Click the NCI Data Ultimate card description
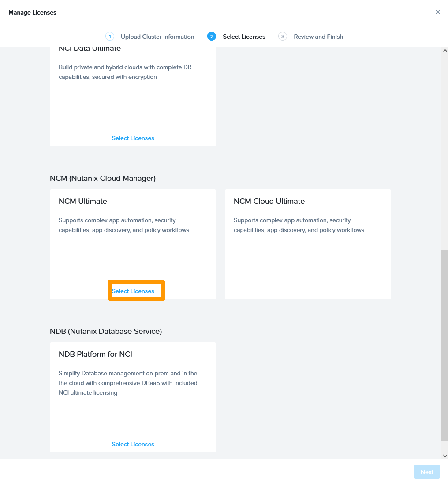The width and height of the screenshot is (448, 482). point(125,72)
